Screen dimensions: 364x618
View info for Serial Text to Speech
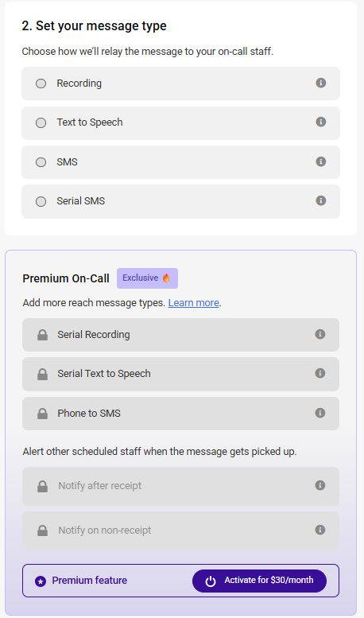319,373
